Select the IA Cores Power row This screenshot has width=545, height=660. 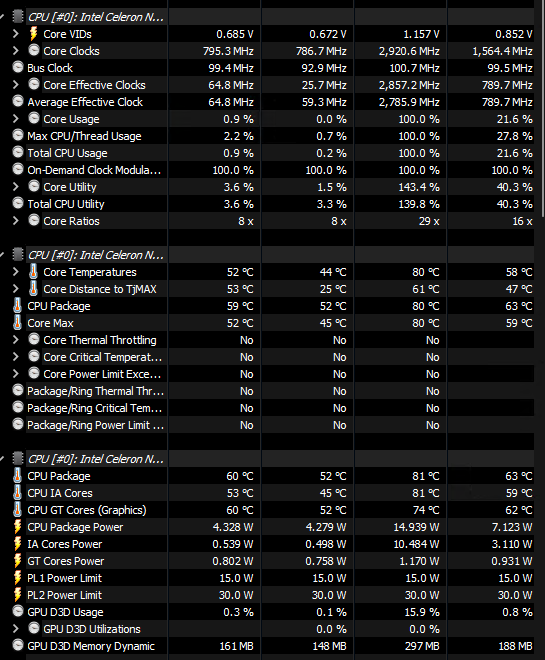273,544
